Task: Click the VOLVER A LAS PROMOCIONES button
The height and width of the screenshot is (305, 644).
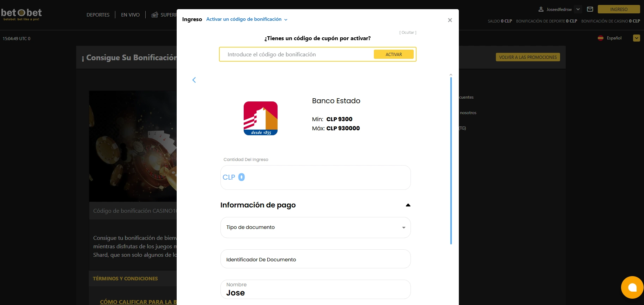Action: [x=528, y=57]
